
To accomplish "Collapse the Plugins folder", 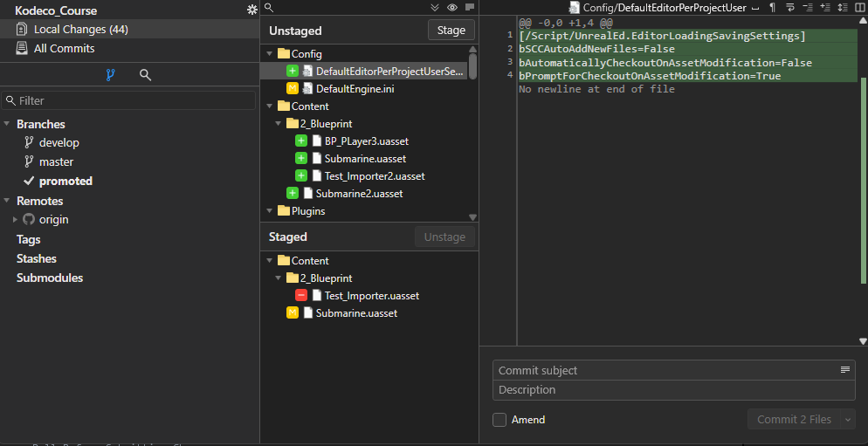I will click(x=270, y=211).
